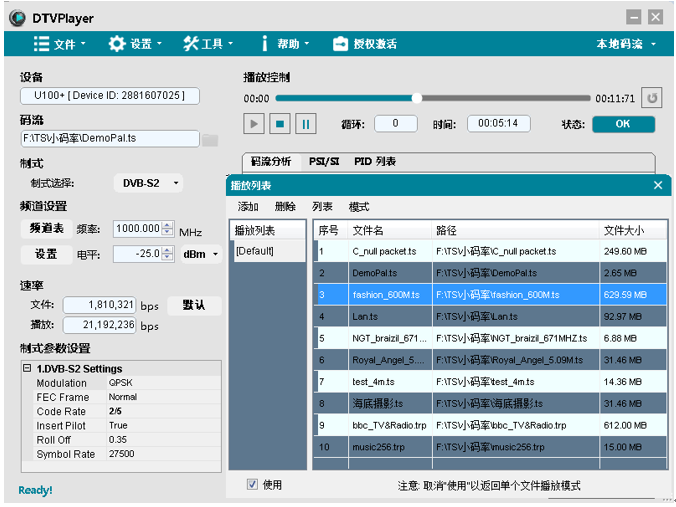
Task: Switch to the PID 列表 tab
Action: pyautogui.click(x=375, y=161)
